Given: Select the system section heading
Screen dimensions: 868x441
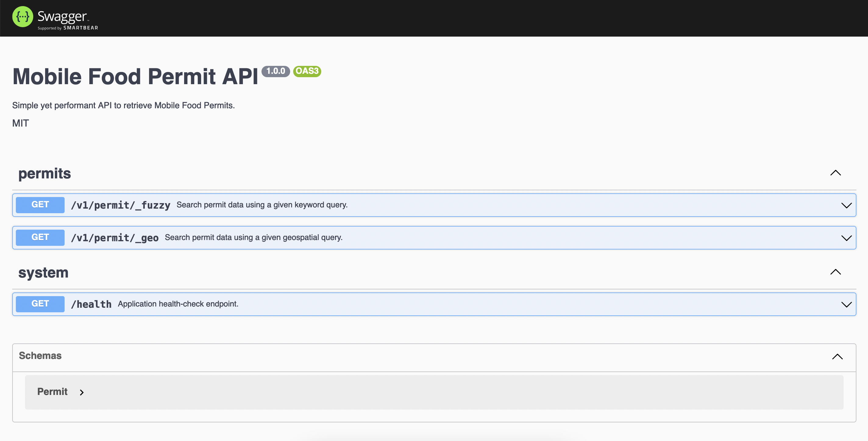Looking at the screenshot, I should (x=43, y=272).
